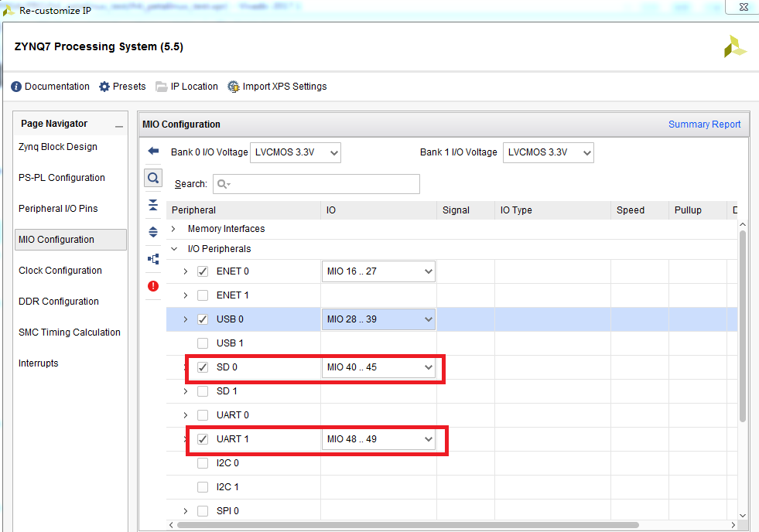Go to Zynq Block Design page
Image resolution: width=759 pixels, height=532 pixels.
tap(57, 147)
